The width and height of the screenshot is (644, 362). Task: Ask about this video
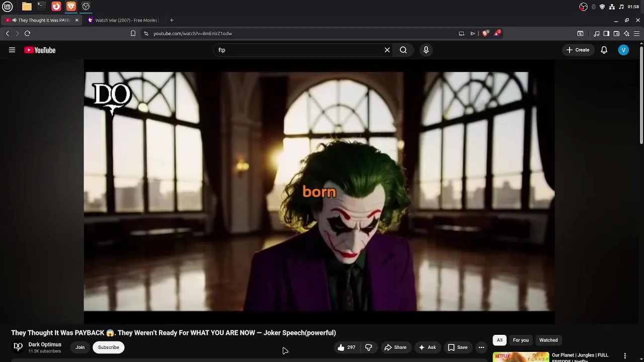[x=427, y=347]
